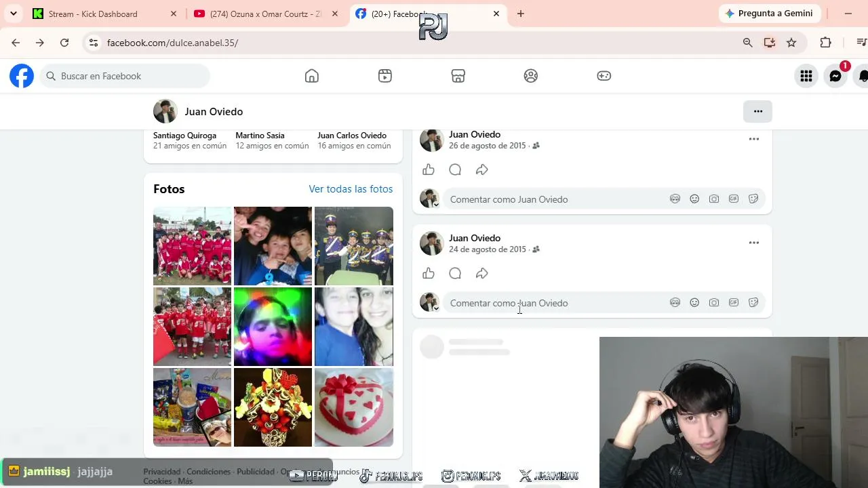Go to the Facebook Home feed icon

pyautogui.click(x=312, y=76)
